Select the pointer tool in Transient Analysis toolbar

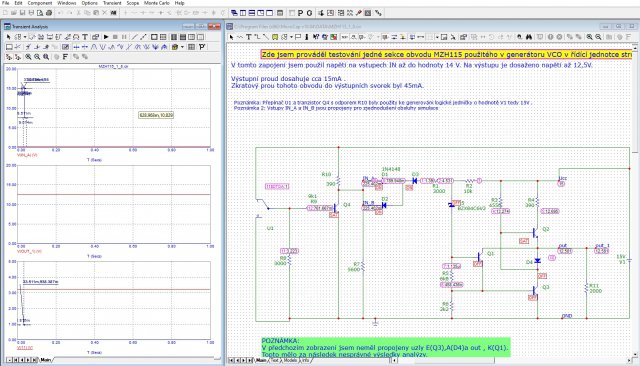click(9, 37)
